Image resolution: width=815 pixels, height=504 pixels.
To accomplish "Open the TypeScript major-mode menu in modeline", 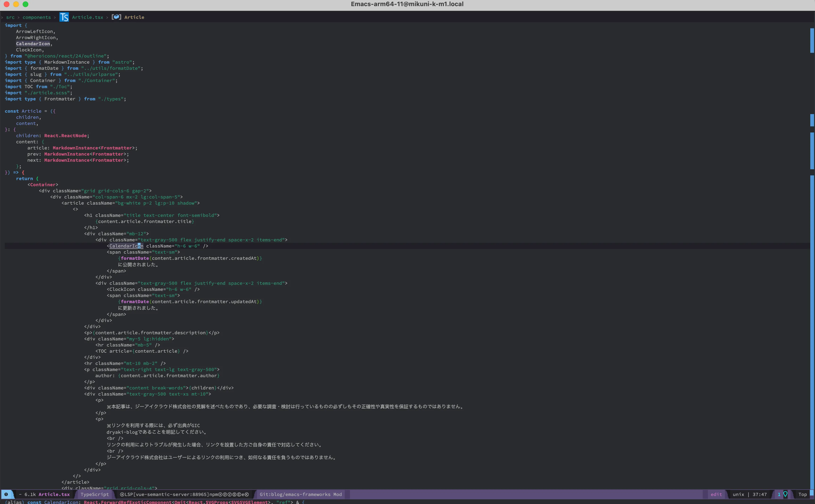I will pyautogui.click(x=95, y=495).
